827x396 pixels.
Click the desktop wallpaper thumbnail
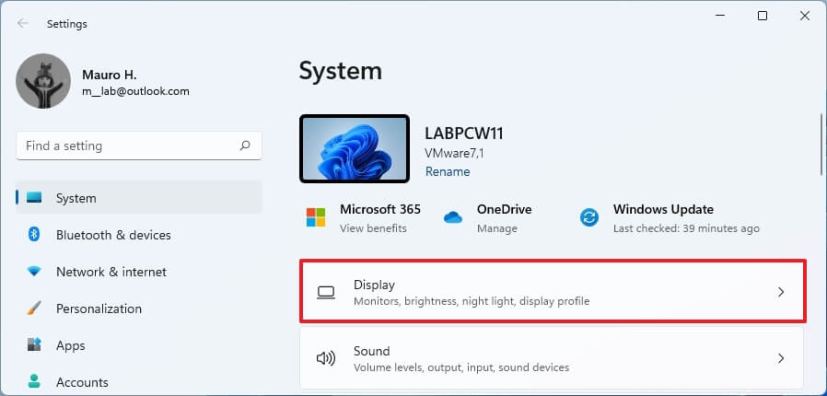354,149
